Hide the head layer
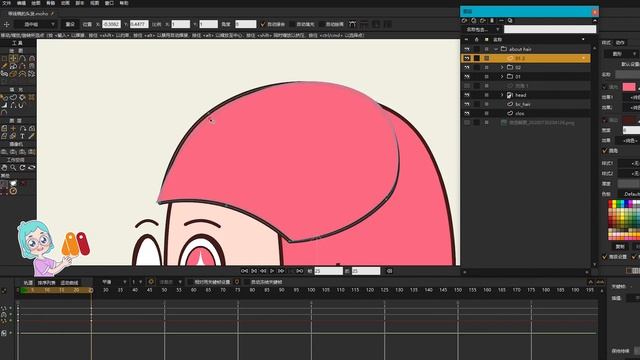This screenshot has height=360, width=640. 467,95
